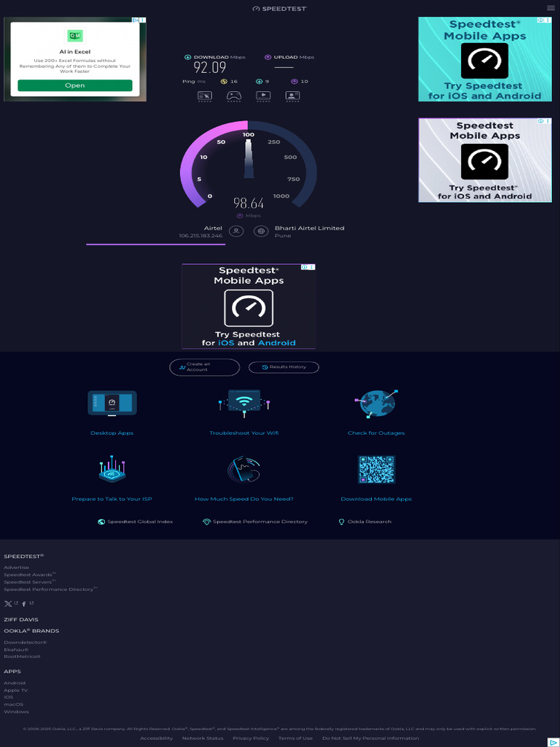Click the globe icon beside Speedtest Global Index

[101, 522]
